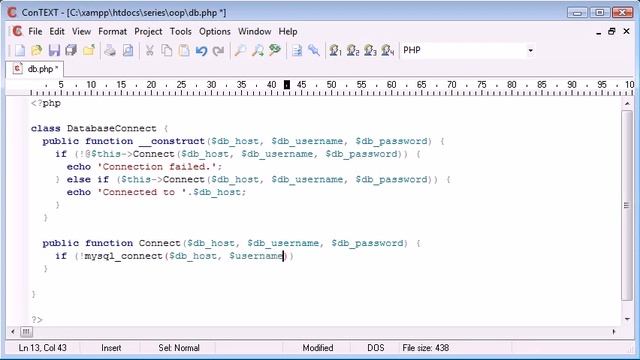This screenshot has height=360, width=640.
Task: Open Print Preview from toolbar
Action: 128,51
